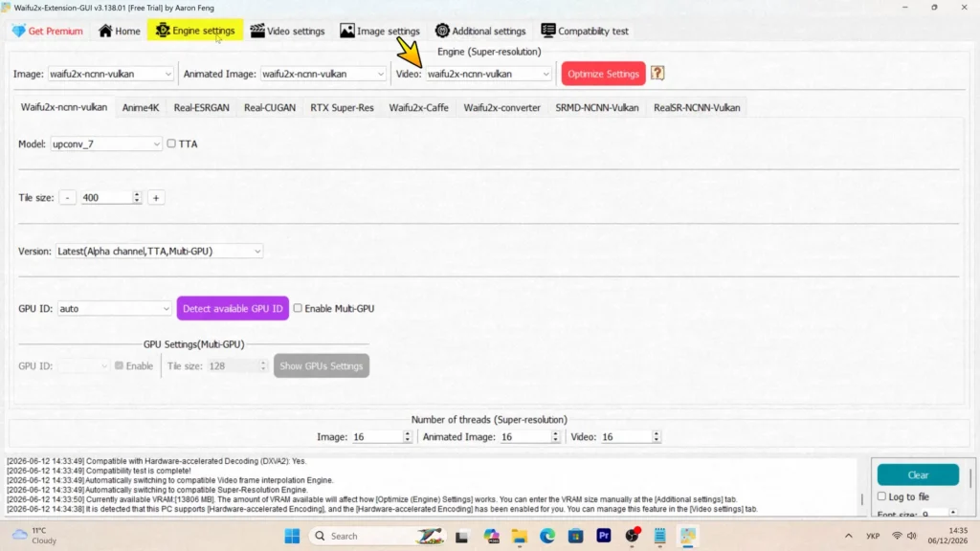Select the Waifu2x-ncnn-vulkan engine tab
This screenshot has height=551, width=980.
[x=64, y=107]
